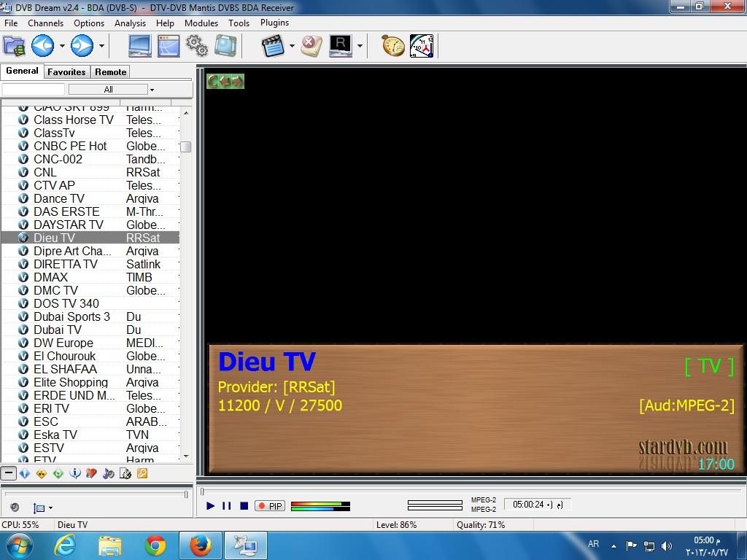Click the speaker mute icon

(x=15, y=507)
